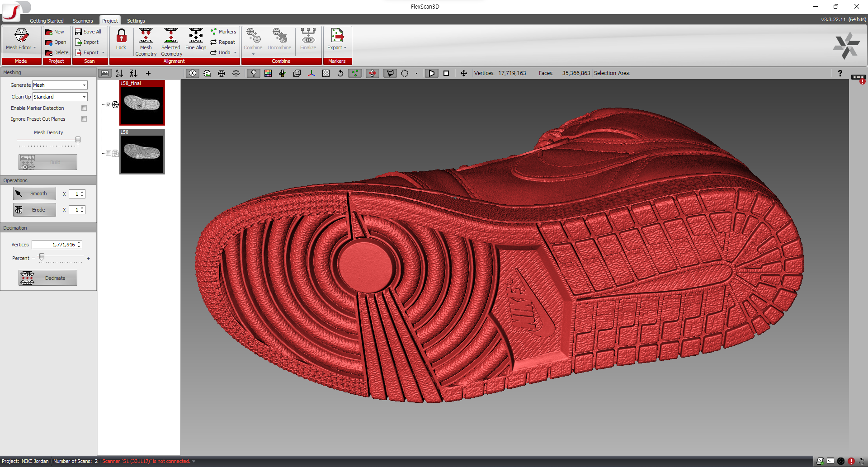Click the stop square button

pos(446,73)
